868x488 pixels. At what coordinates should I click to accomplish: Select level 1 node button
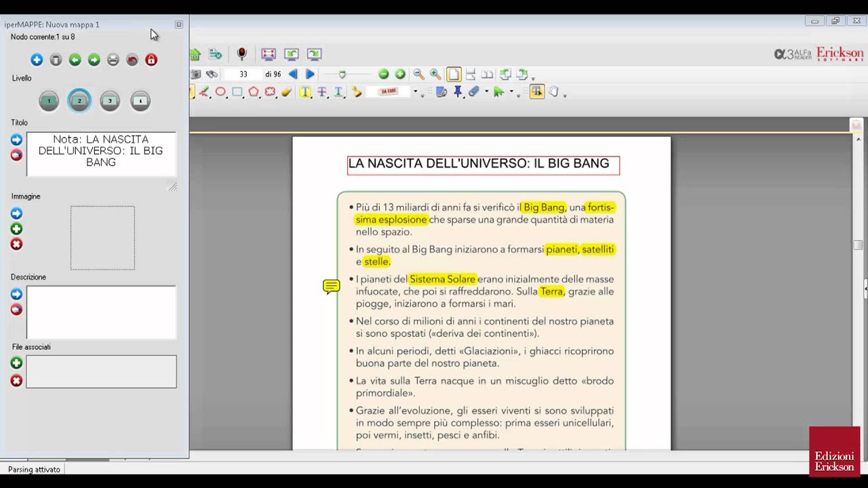49,101
